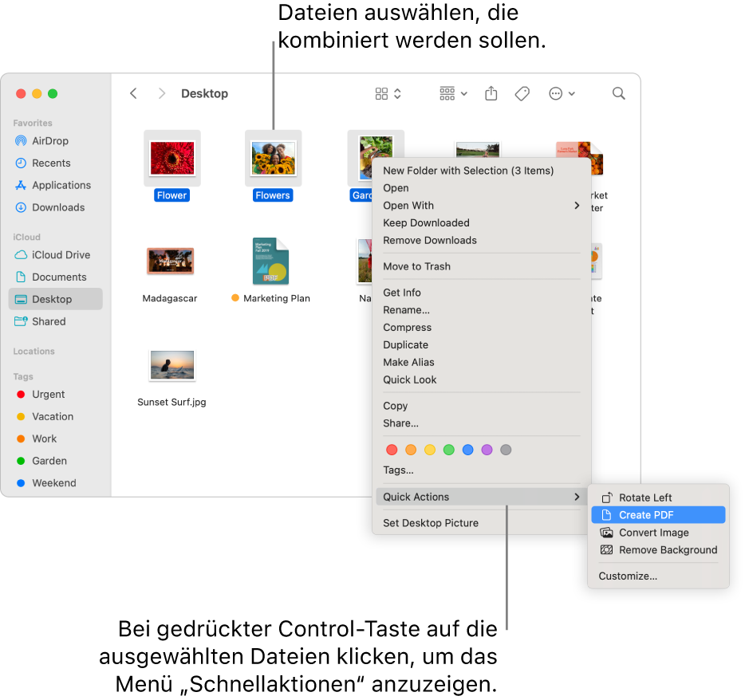The height and width of the screenshot is (700, 745).
Task: Click the forward navigation arrow
Action: click(x=162, y=93)
